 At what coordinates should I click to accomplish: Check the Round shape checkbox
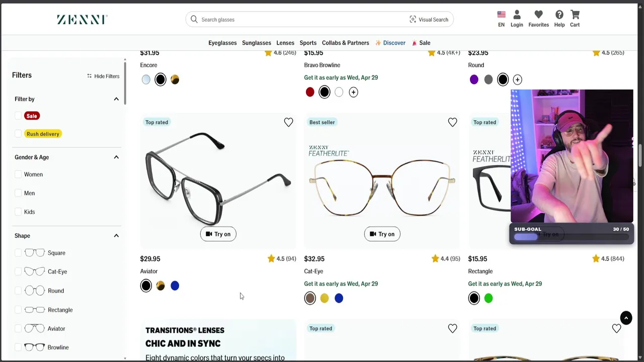pyautogui.click(x=19, y=291)
